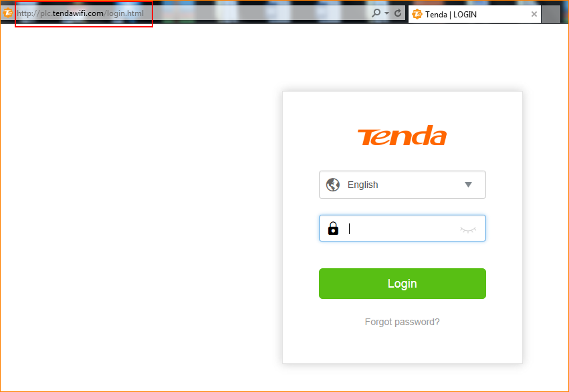Expand the address bar search dropdown arrow
The height and width of the screenshot is (392, 569).
click(x=386, y=13)
